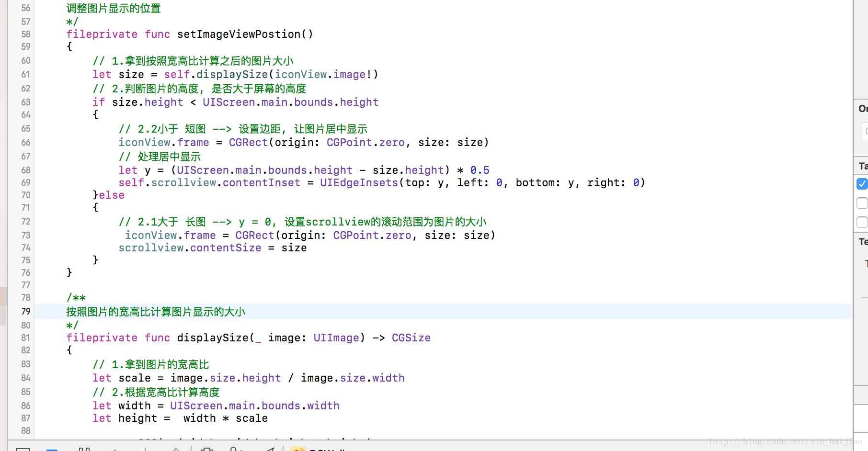Click 'let width' variable name on line 86

point(135,406)
